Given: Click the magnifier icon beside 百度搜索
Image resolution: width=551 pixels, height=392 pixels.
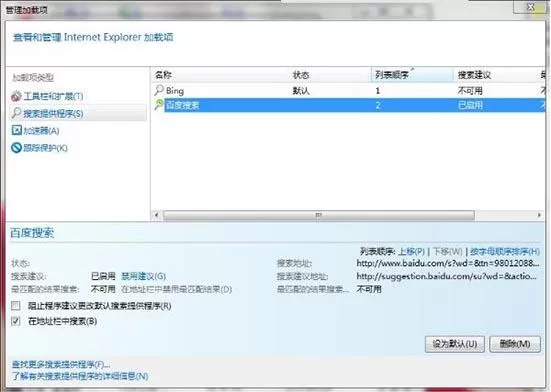Looking at the screenshot, I should tap(159, 105).
